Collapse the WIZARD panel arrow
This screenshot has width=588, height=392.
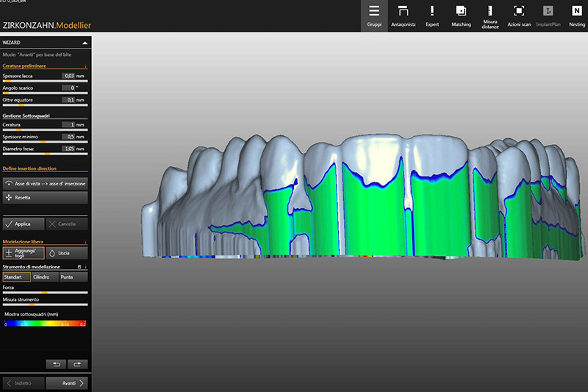(x=84, y=43)
